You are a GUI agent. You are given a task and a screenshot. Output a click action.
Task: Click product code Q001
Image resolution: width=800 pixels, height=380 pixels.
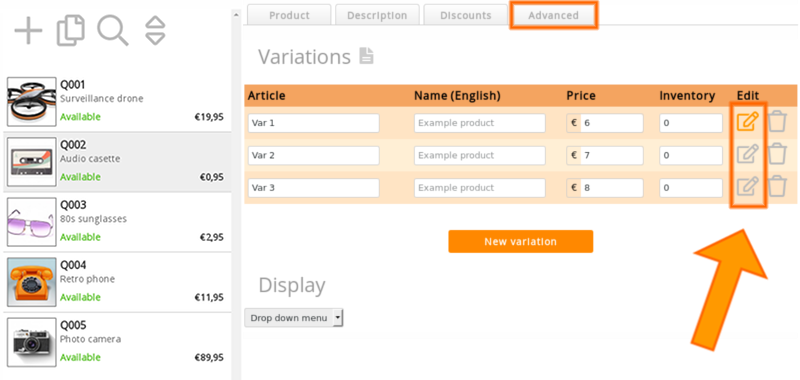click(x=73, y=85)
